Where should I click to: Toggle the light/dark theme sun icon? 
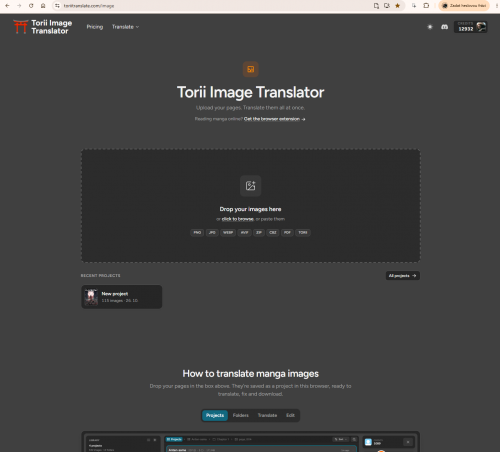point(430,27)
